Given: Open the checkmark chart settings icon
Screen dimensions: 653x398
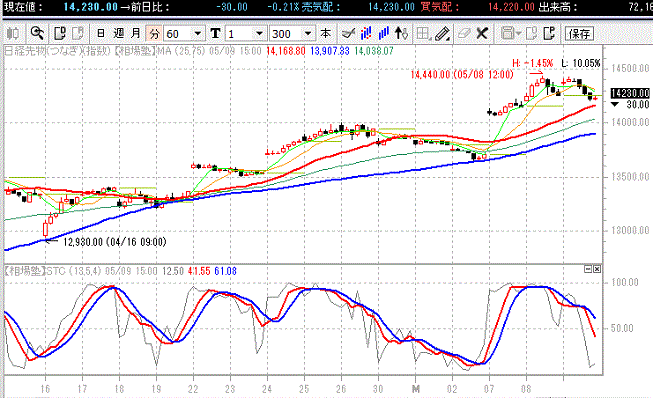Looking at the screenshot, I should click(348, 33).
